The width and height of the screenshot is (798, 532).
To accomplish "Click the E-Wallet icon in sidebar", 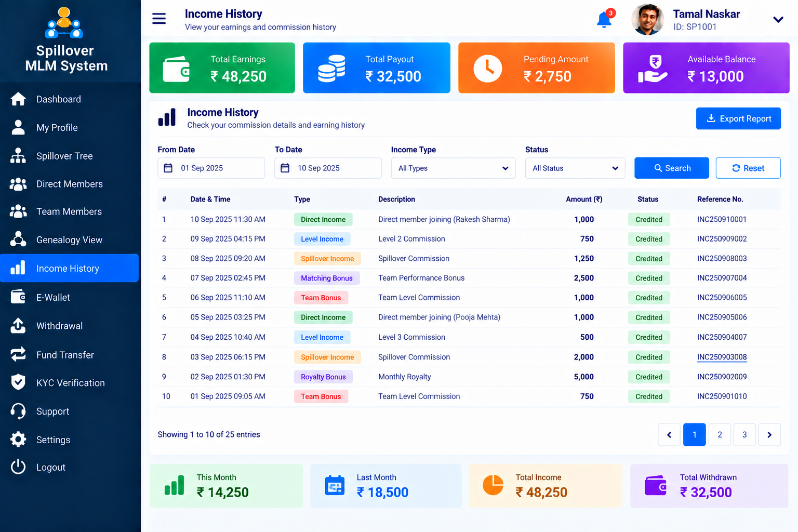I will [18, 297].
